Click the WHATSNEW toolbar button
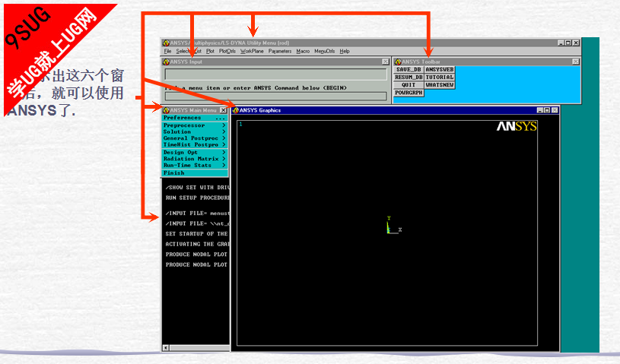This screenshot has height=364, width=620. 439,85
